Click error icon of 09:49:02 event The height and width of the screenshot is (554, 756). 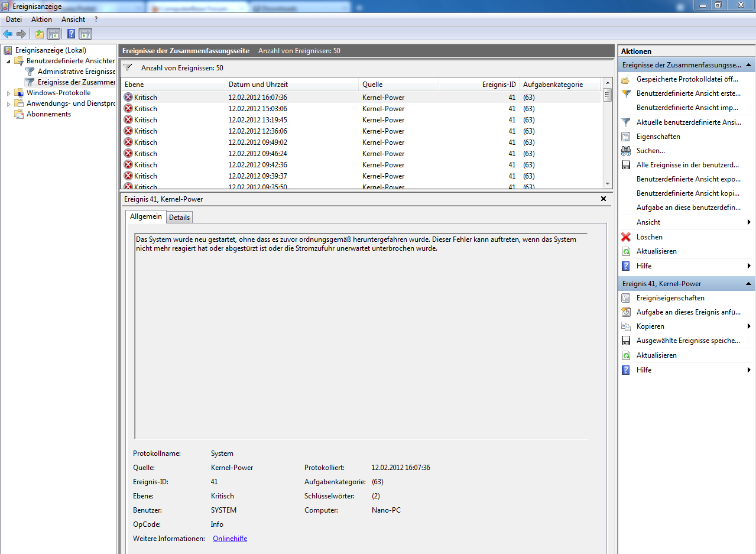[x=128, y=142]
